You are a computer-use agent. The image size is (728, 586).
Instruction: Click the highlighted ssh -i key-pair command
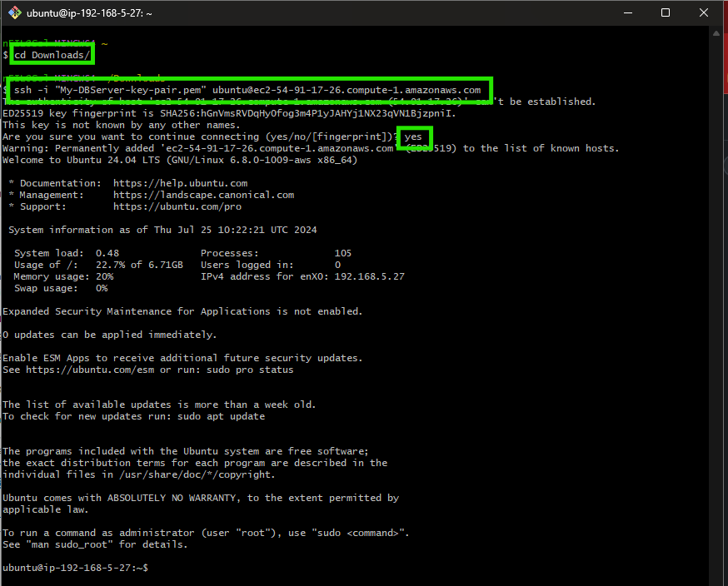pos(247,90)
